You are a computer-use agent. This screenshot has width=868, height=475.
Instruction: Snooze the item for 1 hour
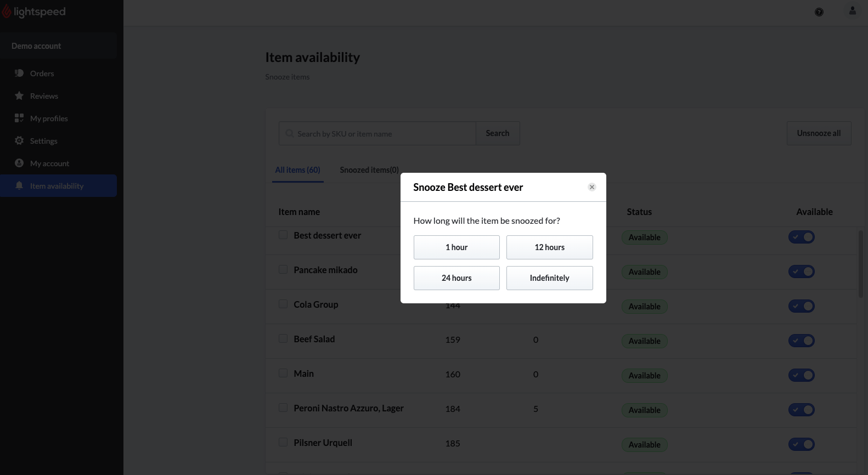[456, 247]
